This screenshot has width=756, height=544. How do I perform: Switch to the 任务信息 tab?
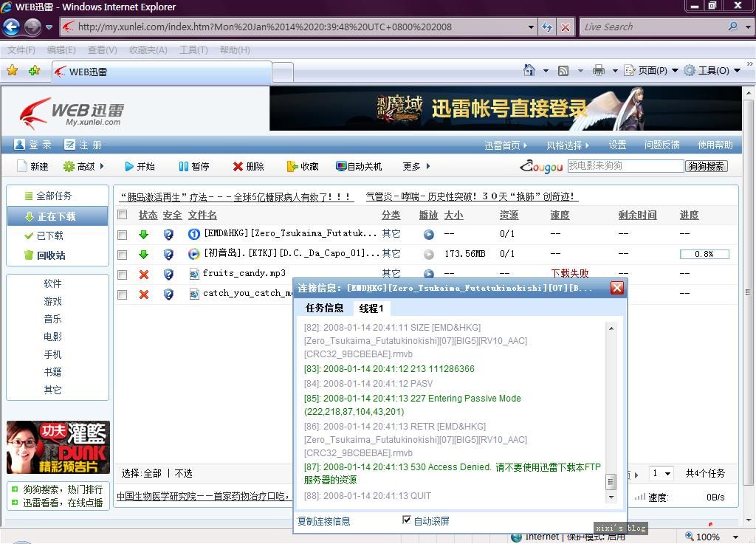[325, 308]
